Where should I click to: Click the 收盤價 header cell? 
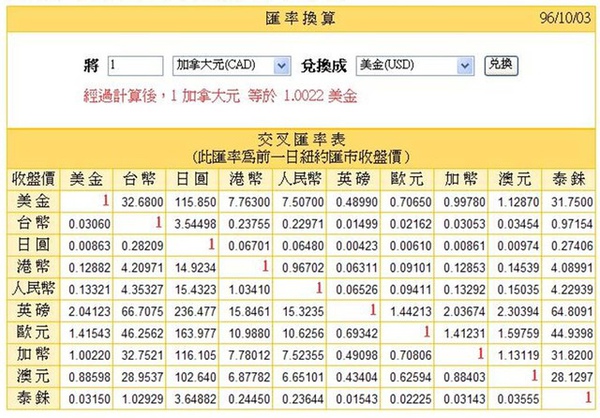click(33, 179)
